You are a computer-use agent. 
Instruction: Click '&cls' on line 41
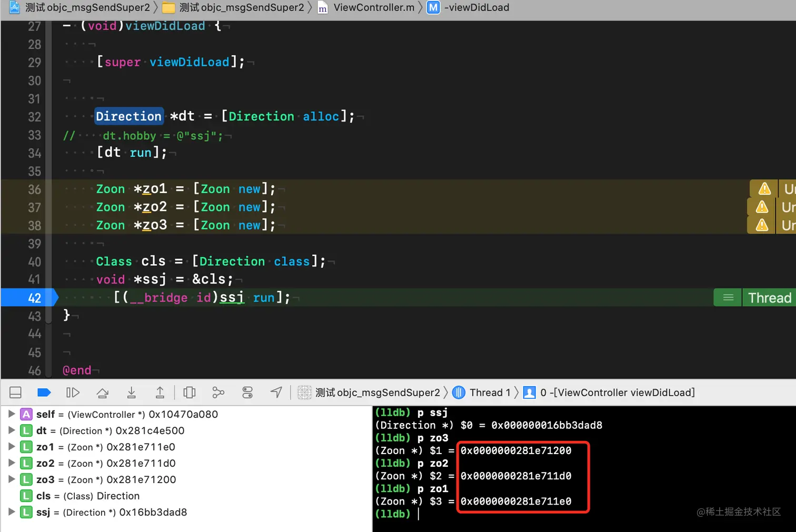[x=209, y=279]
